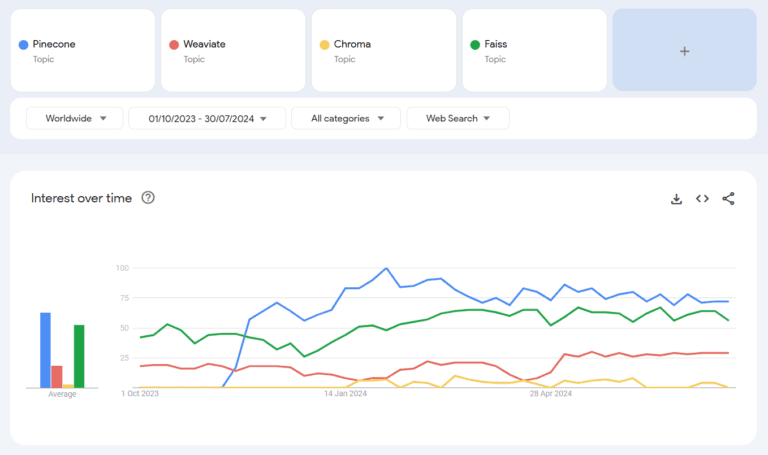Viewport: 768px width, 455px height.
Task: Add a comparison term with the plus
Action: pos(685,50)
